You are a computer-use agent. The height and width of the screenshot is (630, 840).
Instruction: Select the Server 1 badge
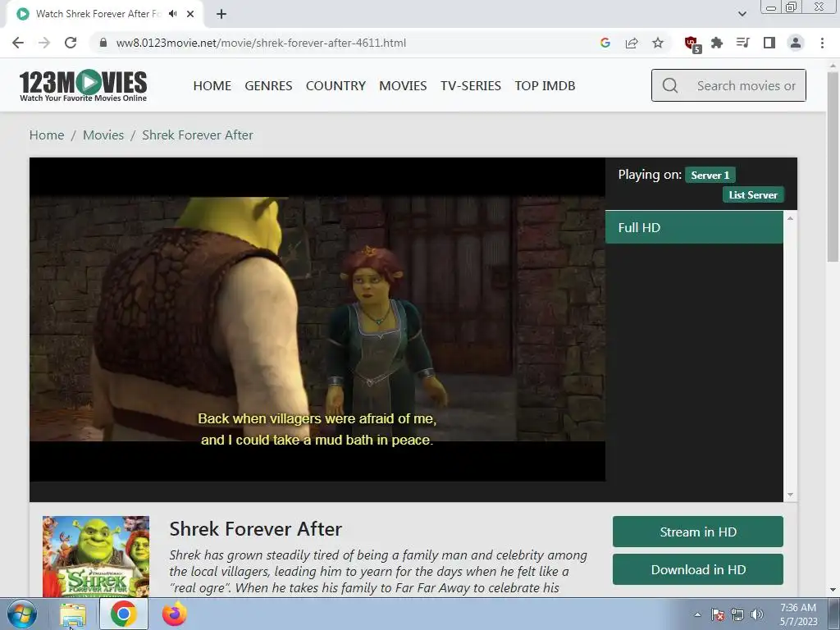(710, 176)
